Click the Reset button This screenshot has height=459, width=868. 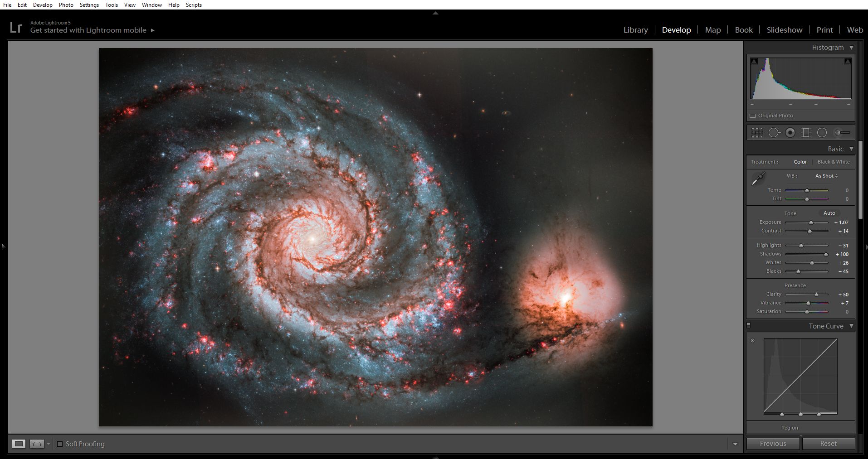(828, 444)
